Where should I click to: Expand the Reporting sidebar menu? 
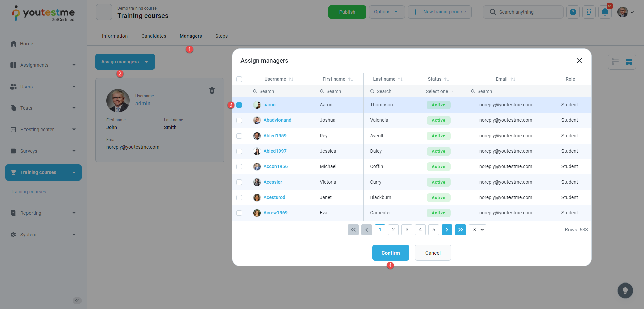[43, 213]
